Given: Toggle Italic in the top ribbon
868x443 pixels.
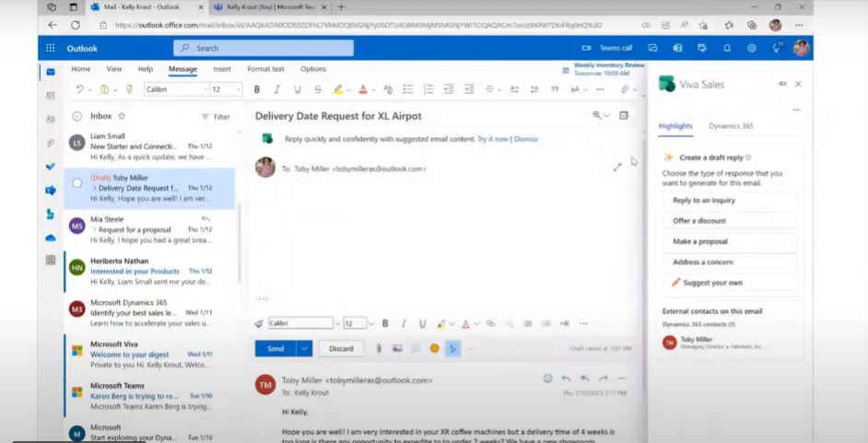Looking at the screenshot, I should tap(276, 89).
